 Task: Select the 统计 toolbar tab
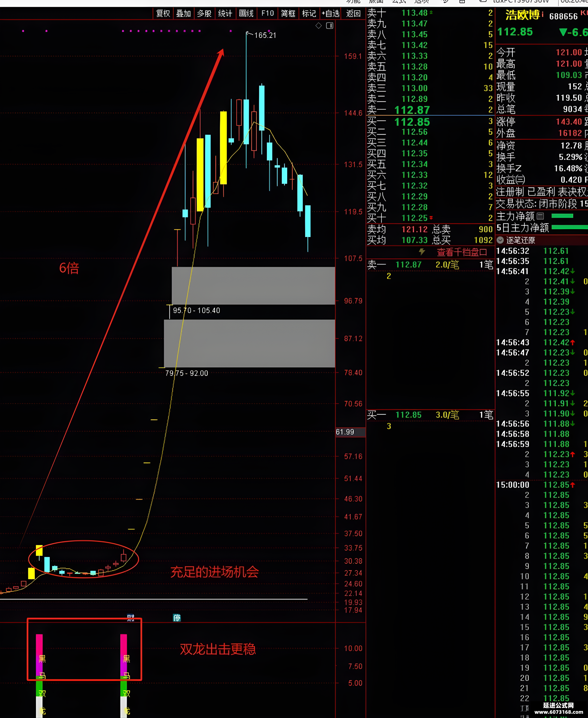[225, 13]
